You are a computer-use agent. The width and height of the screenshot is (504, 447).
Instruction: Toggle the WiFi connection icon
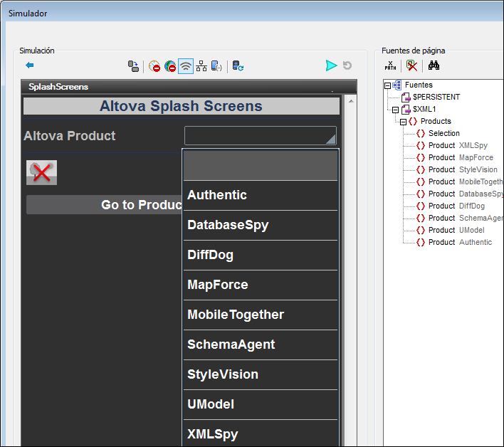pos(186,66)
